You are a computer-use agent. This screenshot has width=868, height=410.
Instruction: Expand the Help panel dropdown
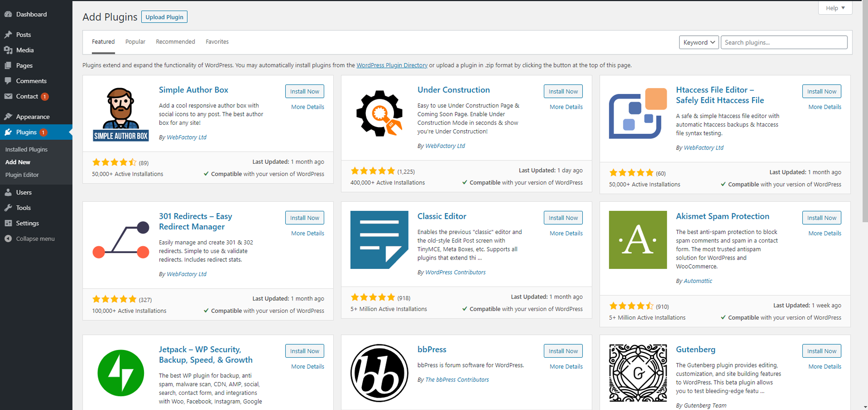(835, 8)
